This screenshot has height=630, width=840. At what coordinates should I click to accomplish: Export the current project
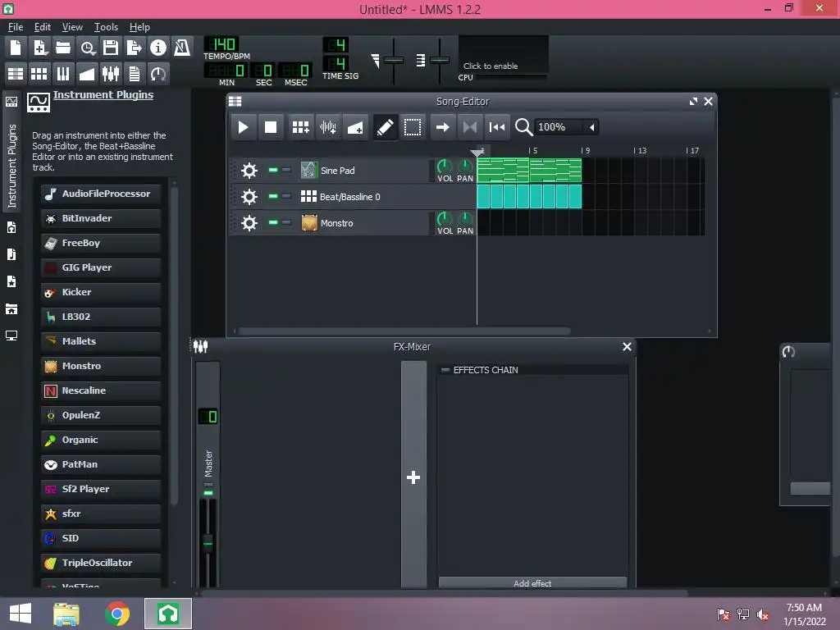[x=135, y=48]
